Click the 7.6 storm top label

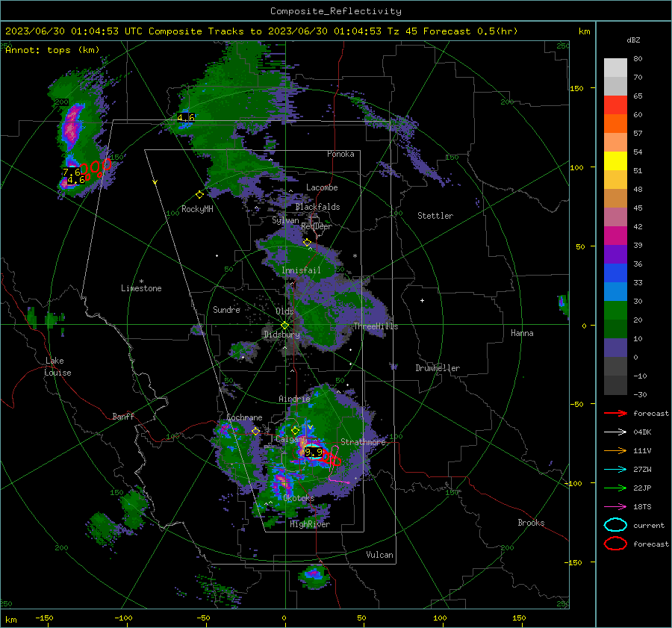71,172
